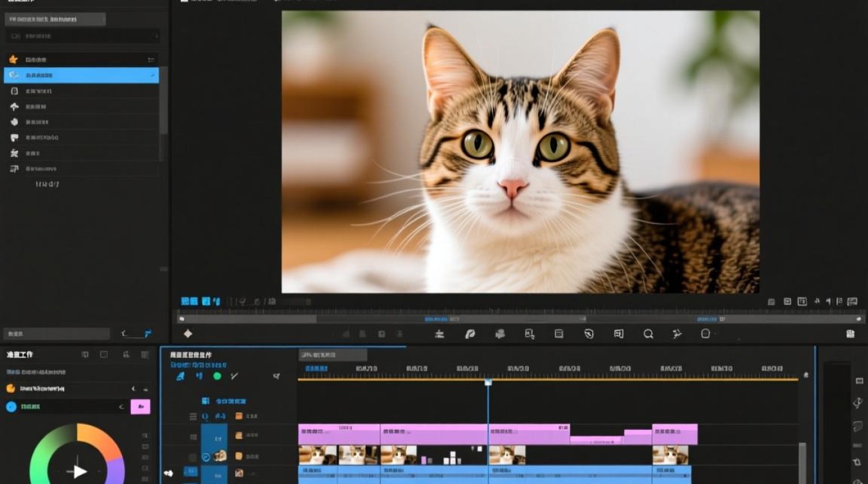Screen dimensions: 868x484
Task: Switch to the timeline panel's first tab
Action: coord(191,355)
